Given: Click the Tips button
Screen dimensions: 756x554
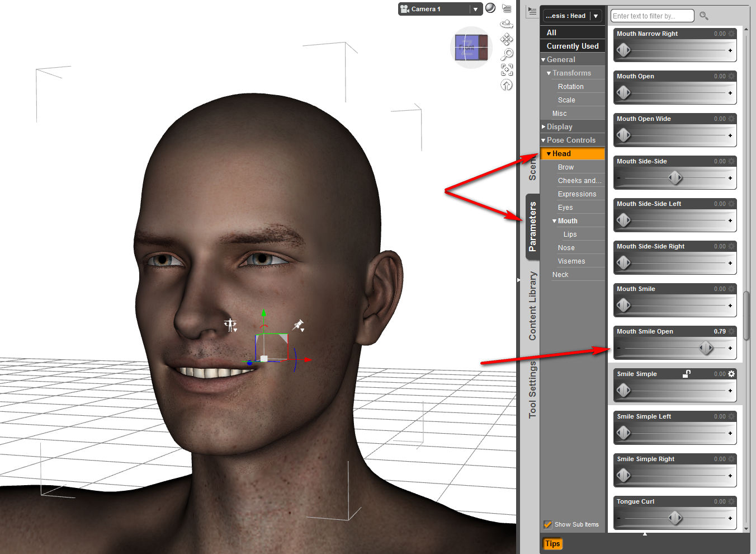Looking at the screenshot, I should 552,543.
